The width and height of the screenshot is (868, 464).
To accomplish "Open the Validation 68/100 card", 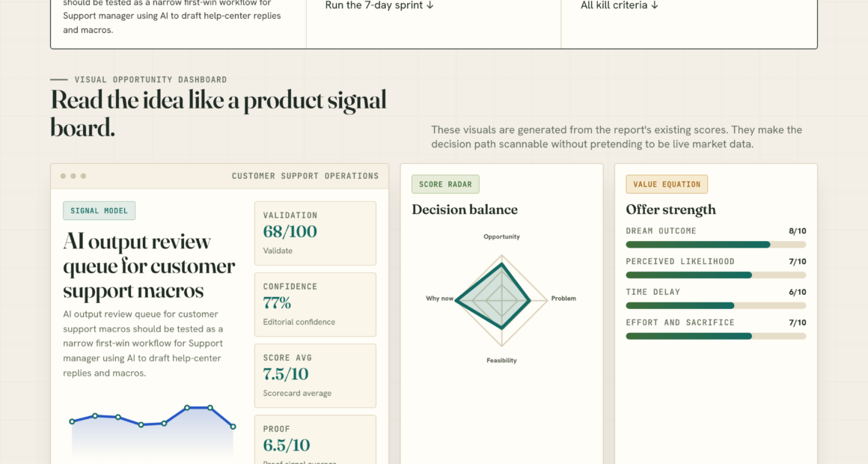I will (315, 233).
